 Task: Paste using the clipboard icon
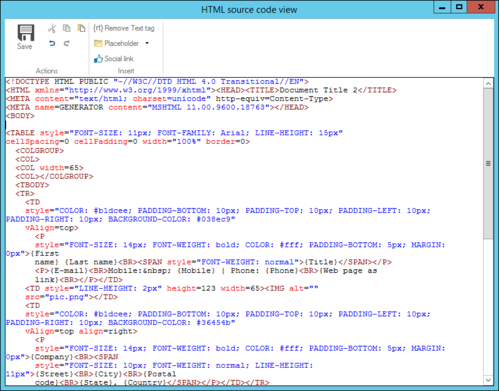(81, 28)
